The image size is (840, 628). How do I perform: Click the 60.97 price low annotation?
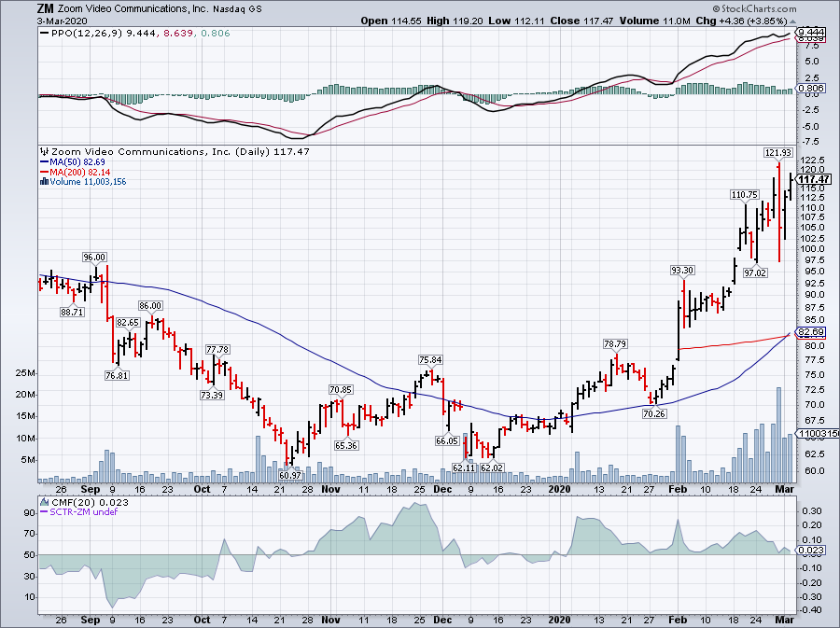tap(290, 474)
